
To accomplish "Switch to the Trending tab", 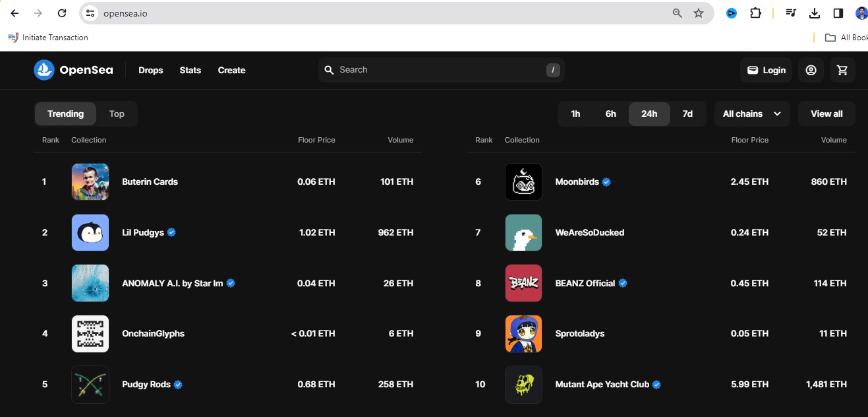I will 65,113.
